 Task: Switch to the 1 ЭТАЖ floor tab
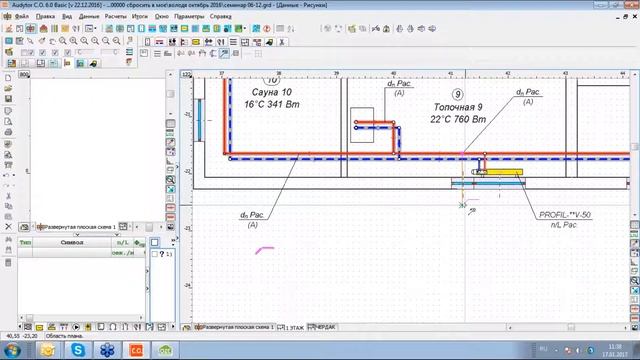[x=291, y=327]
